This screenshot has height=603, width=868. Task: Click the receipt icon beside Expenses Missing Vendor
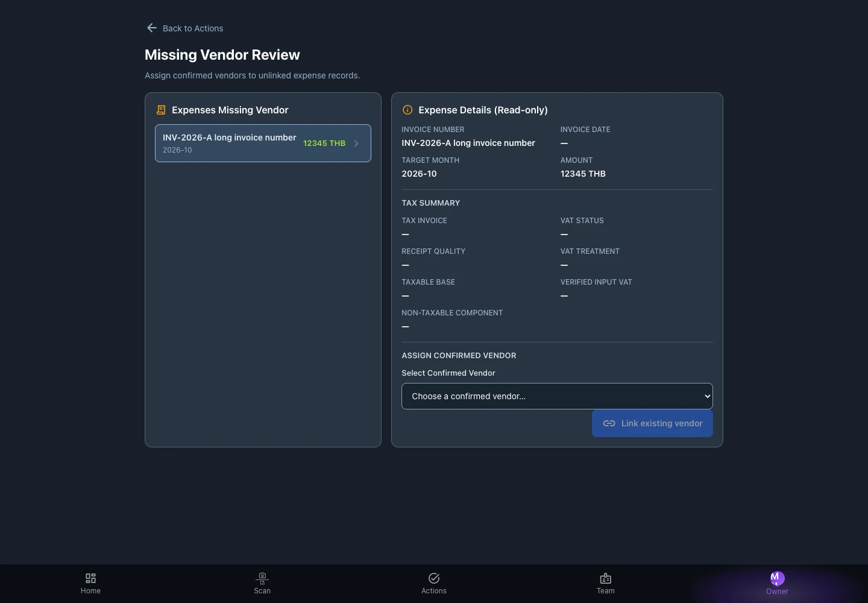161,110
